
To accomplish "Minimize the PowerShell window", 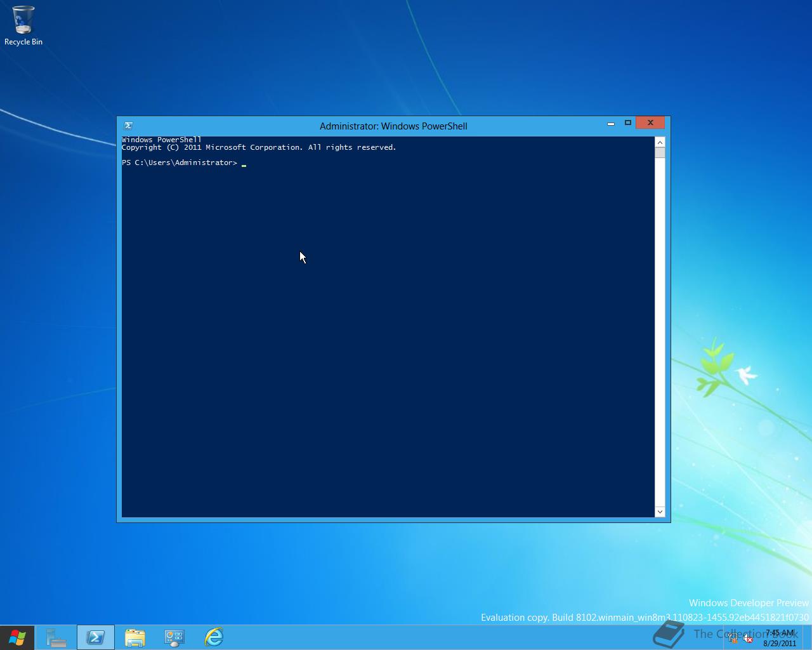I will coord(611,123).
